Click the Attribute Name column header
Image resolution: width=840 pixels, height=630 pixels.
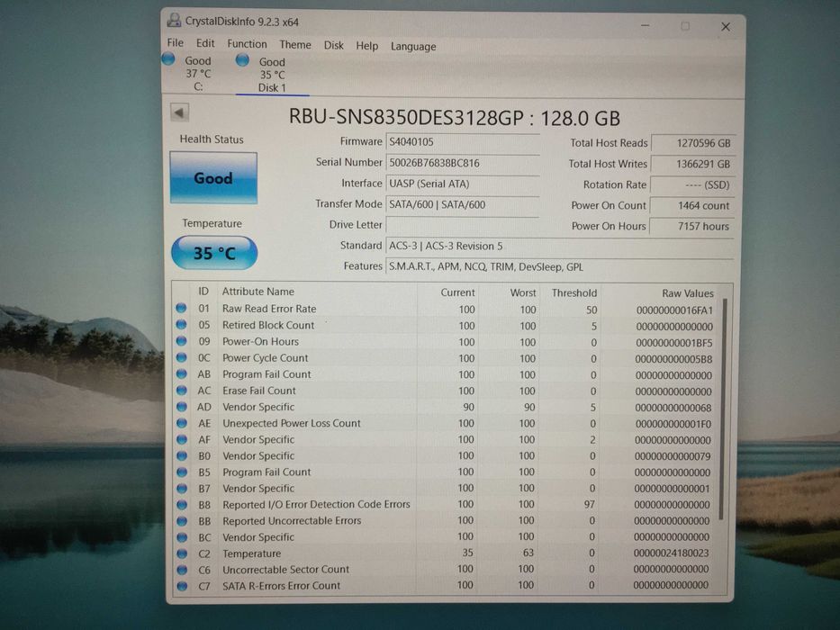coord(258,292)
